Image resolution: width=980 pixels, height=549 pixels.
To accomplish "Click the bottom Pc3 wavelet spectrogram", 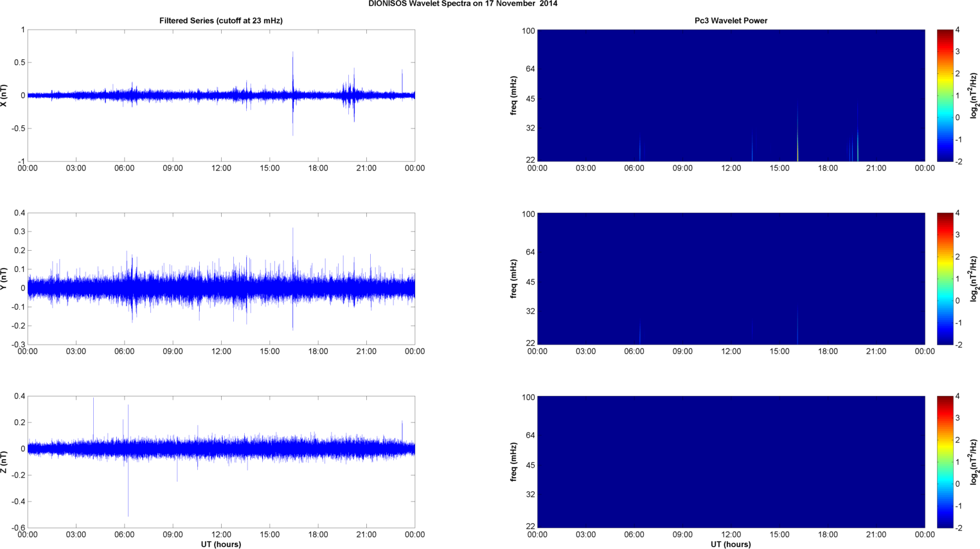I will [731, 462].
